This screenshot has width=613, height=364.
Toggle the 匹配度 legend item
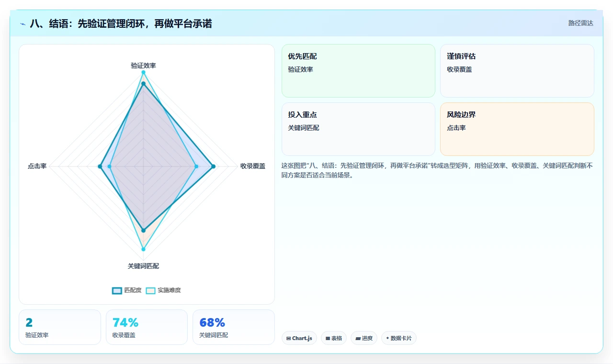coord(127,290)
